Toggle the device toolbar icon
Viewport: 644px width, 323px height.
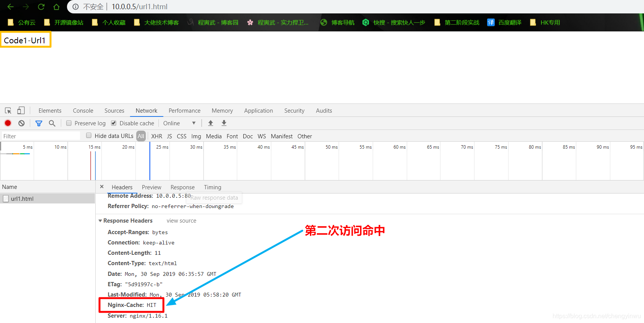pyautogui.click(x=21, y=111)
